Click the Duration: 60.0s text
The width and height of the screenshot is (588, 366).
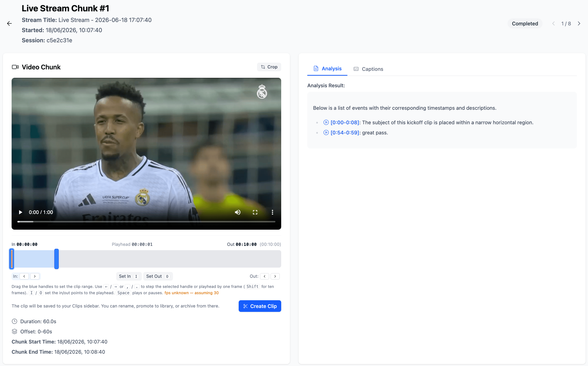(38, 322)
